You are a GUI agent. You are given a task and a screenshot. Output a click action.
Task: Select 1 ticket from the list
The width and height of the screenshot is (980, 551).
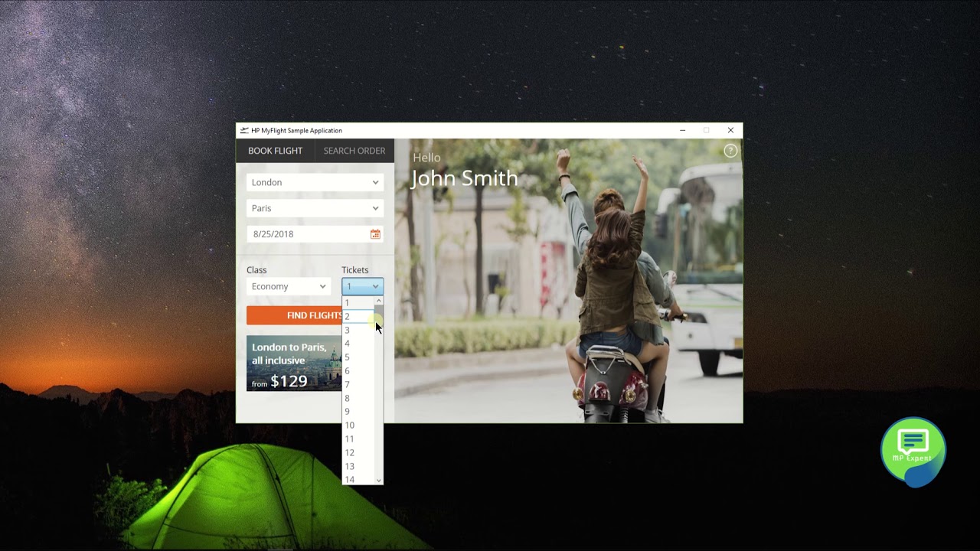click(358, 303)
